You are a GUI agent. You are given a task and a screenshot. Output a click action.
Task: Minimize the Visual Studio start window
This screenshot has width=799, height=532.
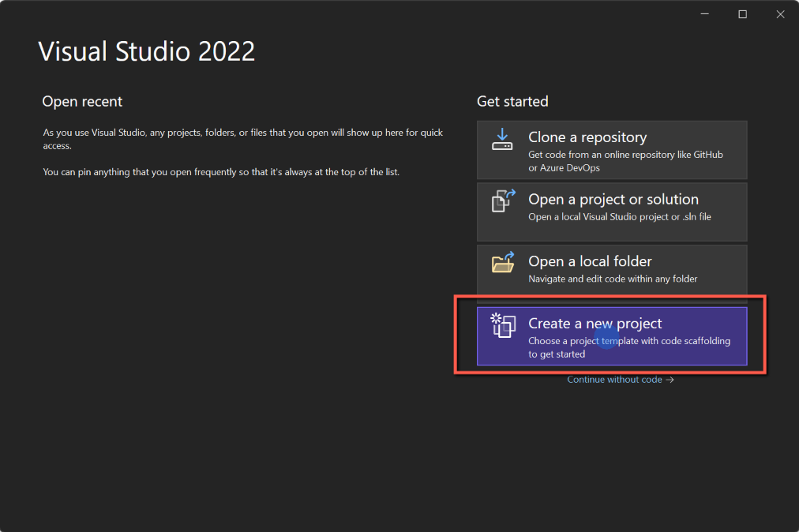pos(707,14)
